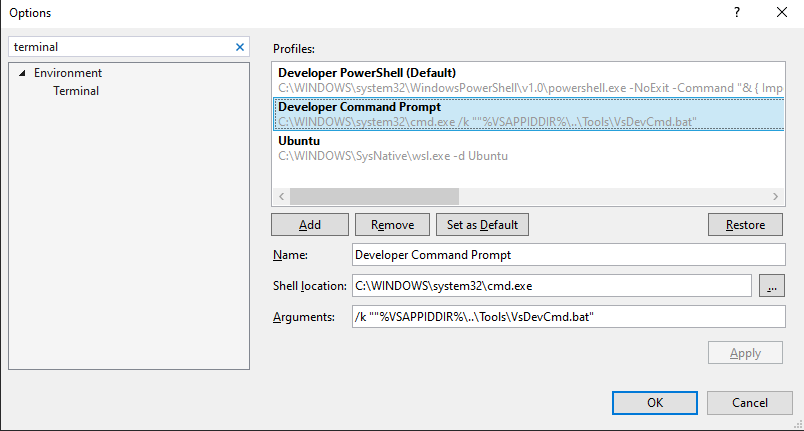Remove the selected profile
Image resolution: width=804 pixels, height=431 pixels.
click(x=392, y=225)
